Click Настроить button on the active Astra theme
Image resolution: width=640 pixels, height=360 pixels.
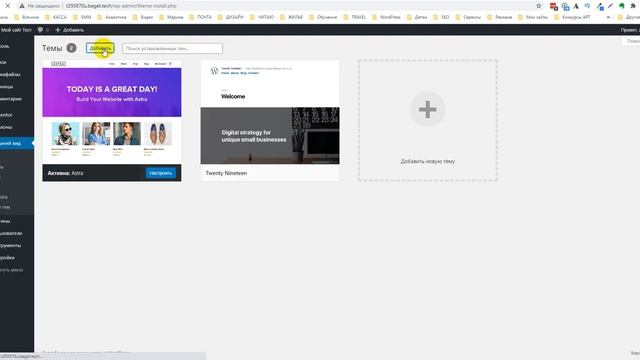(x=161, y=173)
